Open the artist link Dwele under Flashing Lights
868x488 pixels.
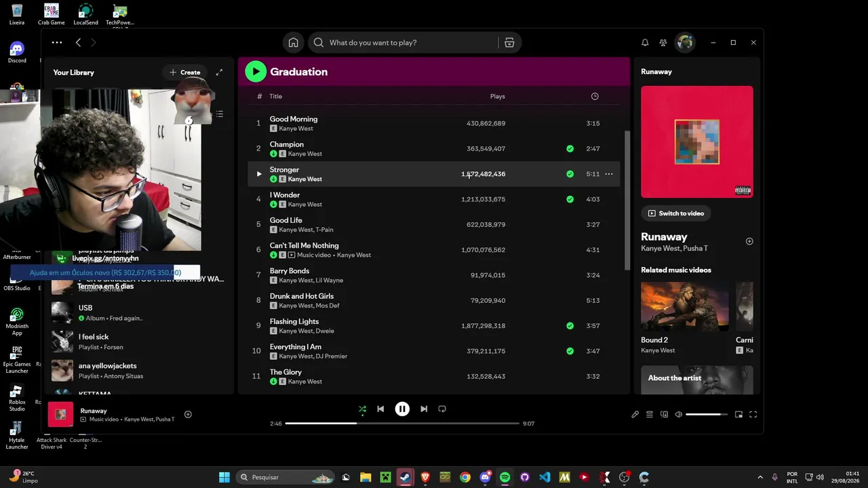(x=324, y=331)
